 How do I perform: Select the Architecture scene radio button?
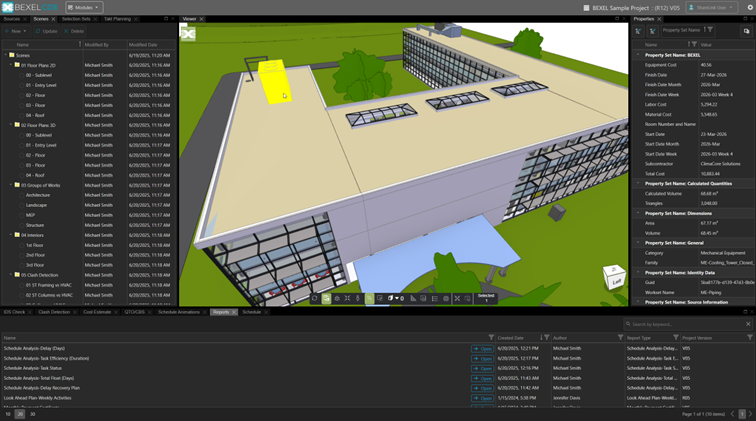point(21,195)
